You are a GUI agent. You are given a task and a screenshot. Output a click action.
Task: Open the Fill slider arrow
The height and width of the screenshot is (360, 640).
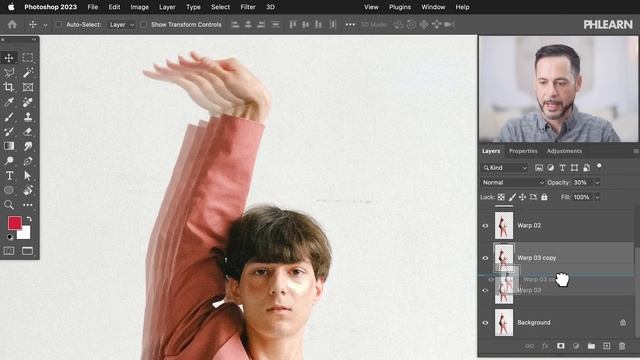tap(597, 197)
